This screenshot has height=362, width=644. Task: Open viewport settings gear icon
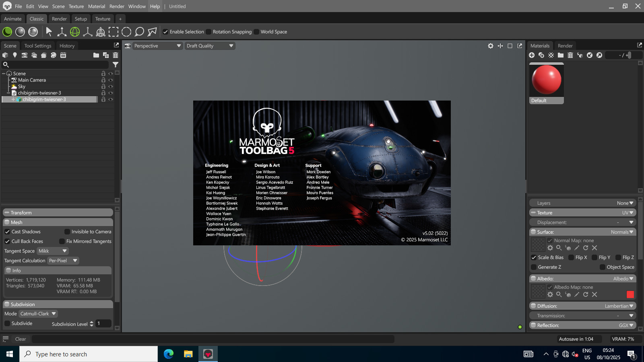[491, 46]
